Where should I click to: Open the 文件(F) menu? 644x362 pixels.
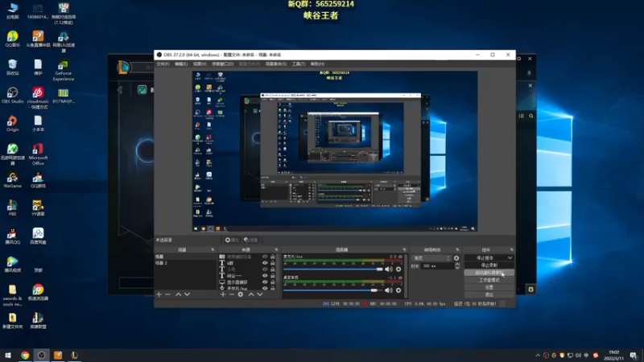click(x=163, y=64)
